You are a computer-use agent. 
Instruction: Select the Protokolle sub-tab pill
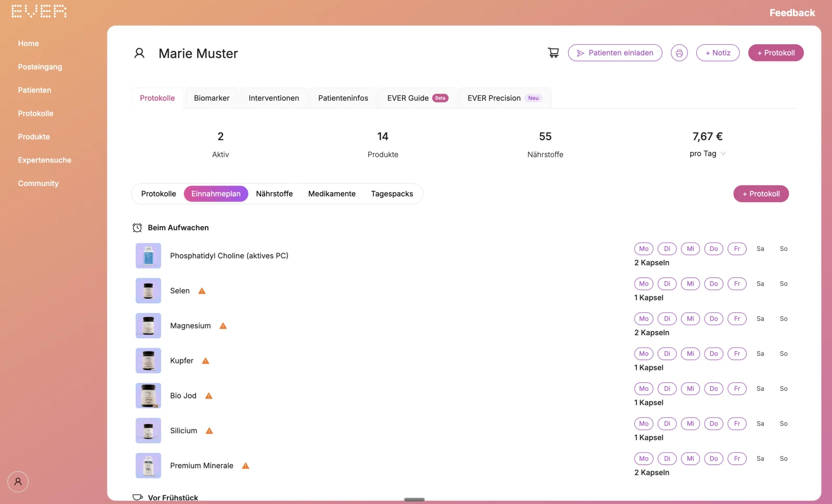pyautogui.click(x=159, y=194)
